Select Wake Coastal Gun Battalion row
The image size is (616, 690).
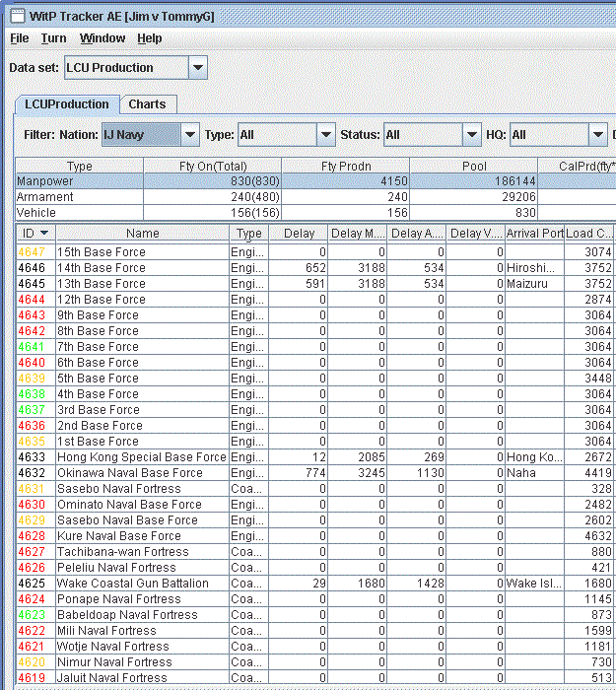[316, 584]
